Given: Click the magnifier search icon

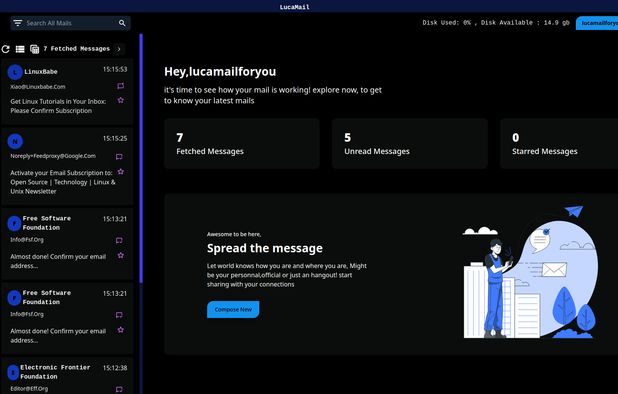Looking at the screenshot, I should pyautogui.click(x=122, y=23).
